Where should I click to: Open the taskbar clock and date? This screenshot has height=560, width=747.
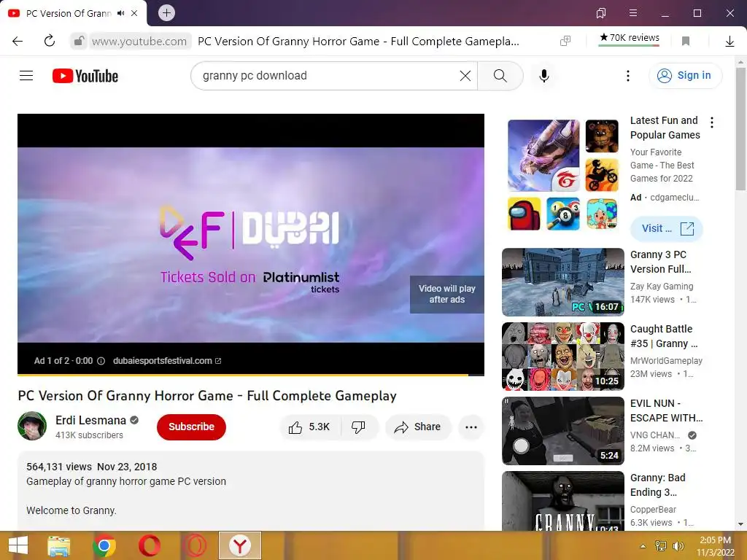(x=715, y=546)
